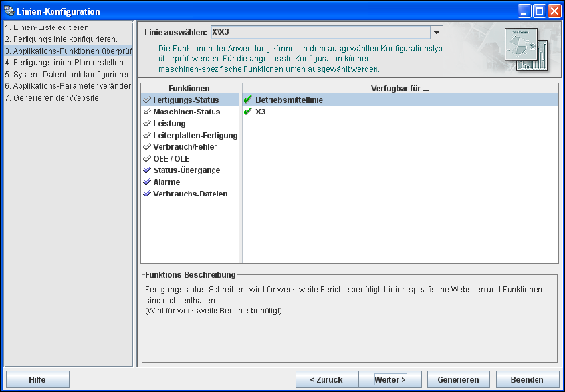
Task: Select the X3 row label
Action: coord(261,112)
